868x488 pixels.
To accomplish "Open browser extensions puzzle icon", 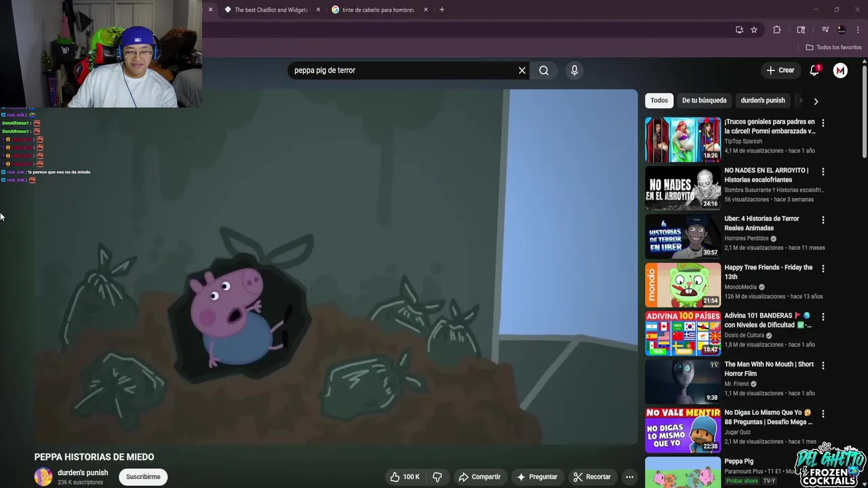I will 777,30.
